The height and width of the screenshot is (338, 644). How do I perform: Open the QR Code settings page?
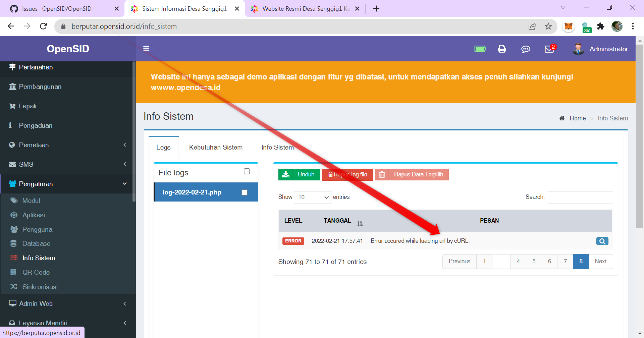[x=36, y=272]
